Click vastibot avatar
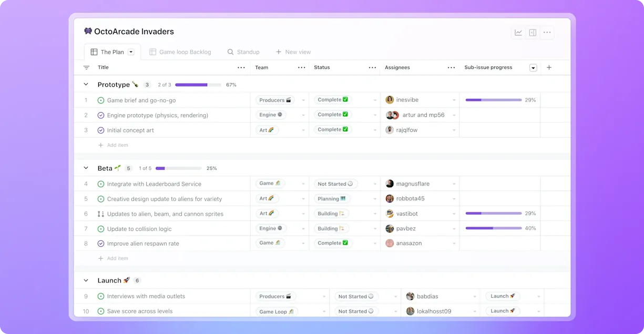The width and height of the screenshot is (644, 334). coord(390,214)
